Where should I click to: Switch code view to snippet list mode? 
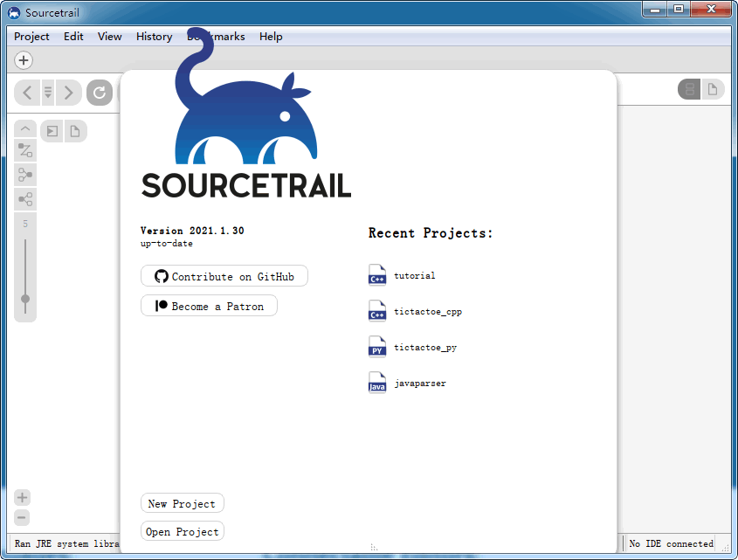pyautogui.click(x=689, y=89)
